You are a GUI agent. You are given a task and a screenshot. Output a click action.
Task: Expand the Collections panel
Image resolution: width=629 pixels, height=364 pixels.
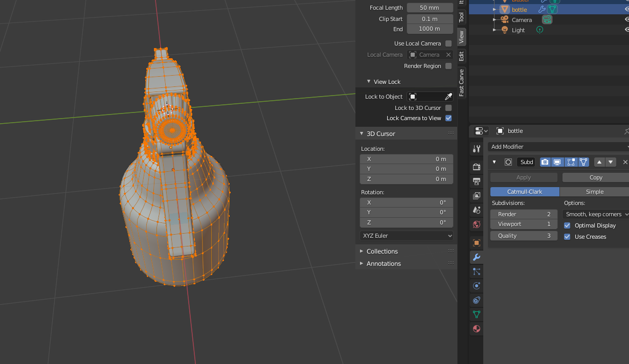tap(381, 251)
